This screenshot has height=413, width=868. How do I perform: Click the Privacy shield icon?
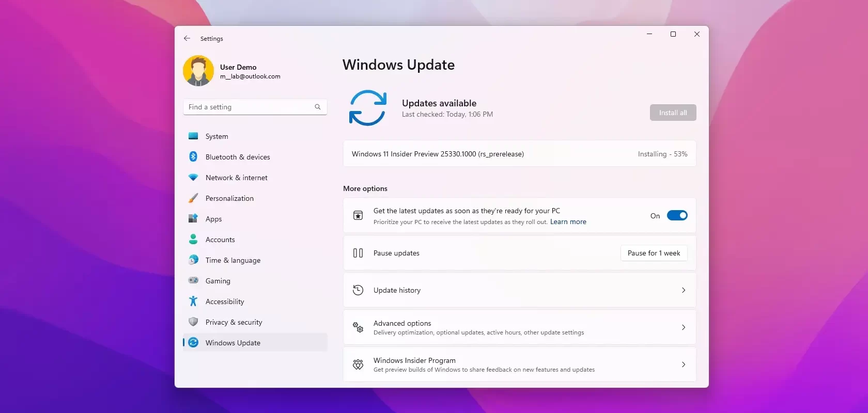coord(193,322)
